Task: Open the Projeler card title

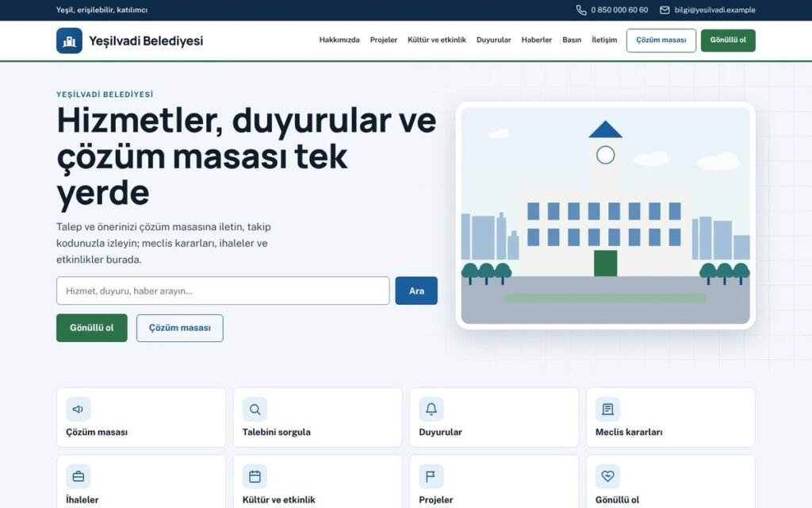Action: [x=435, y=500]
